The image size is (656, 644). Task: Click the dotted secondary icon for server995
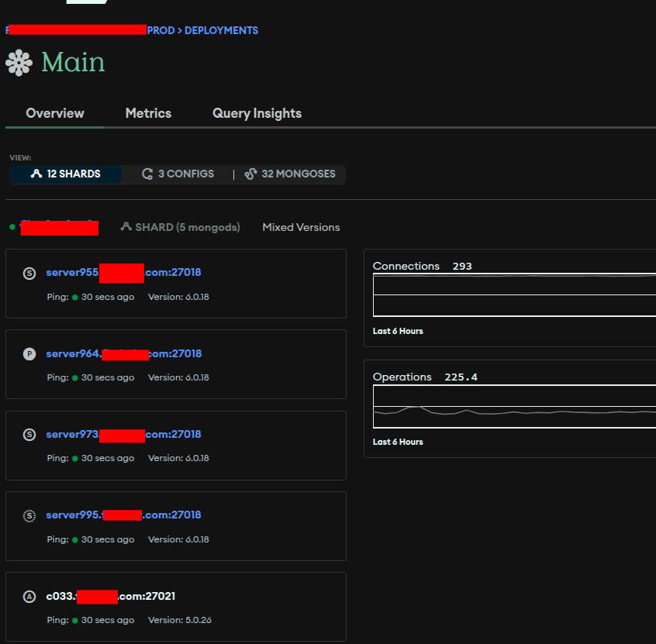coord(29,516)
